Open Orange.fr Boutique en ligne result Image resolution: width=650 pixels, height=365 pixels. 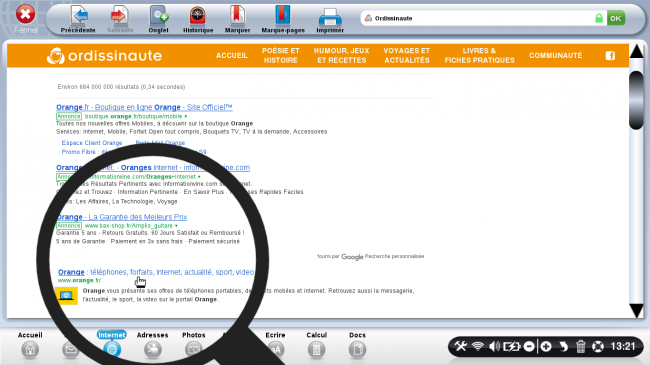click(144, 107)
